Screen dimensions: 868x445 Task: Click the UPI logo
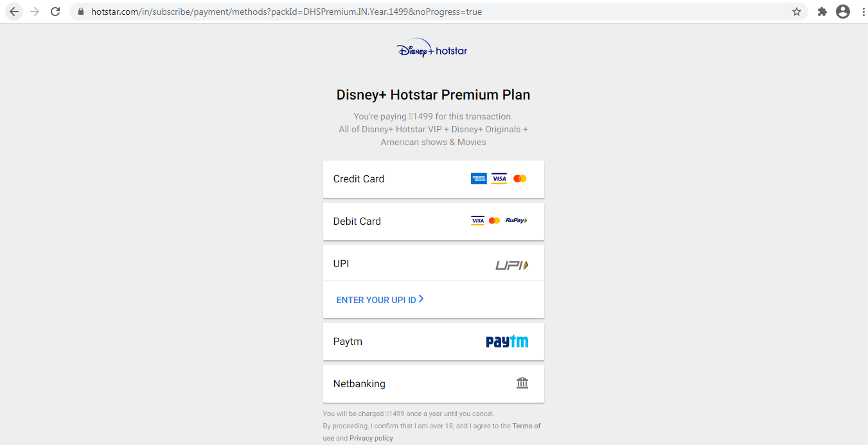511,265
